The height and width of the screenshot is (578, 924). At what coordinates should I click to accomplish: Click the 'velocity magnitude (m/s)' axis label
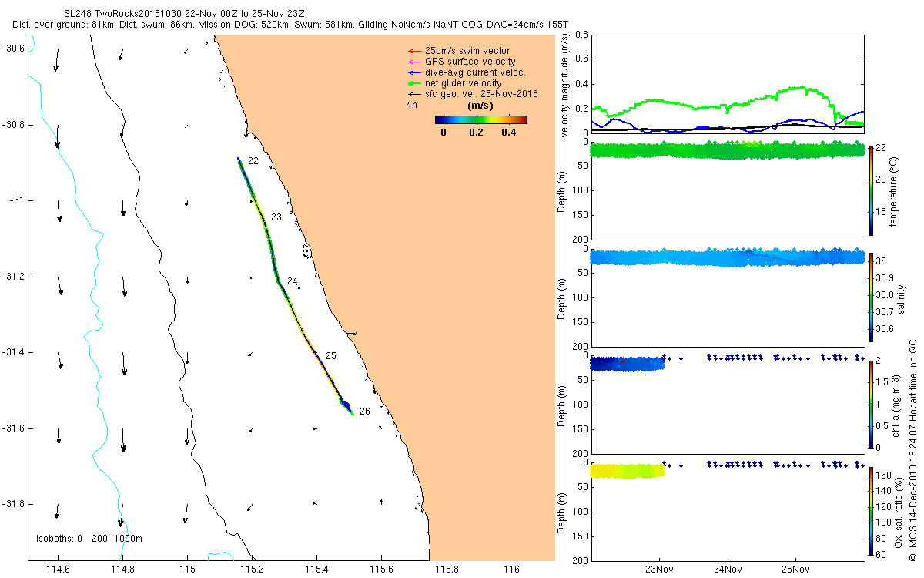pos(566,86)
